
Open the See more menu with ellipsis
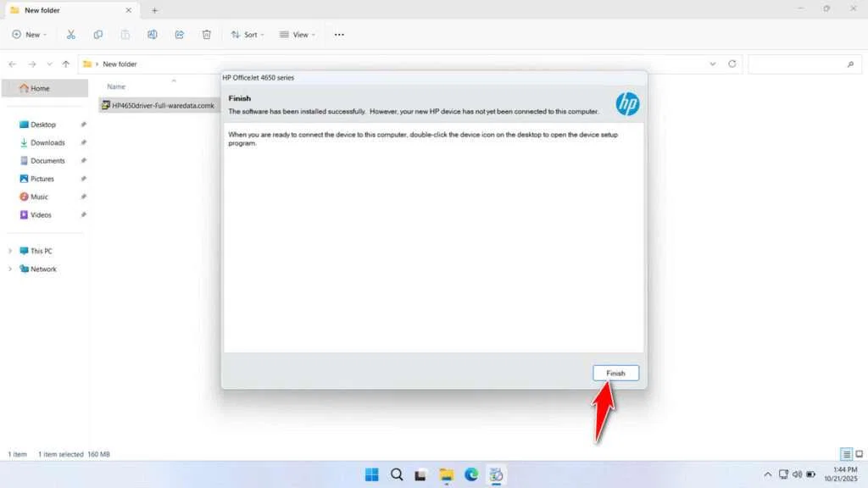coord(338,35)
